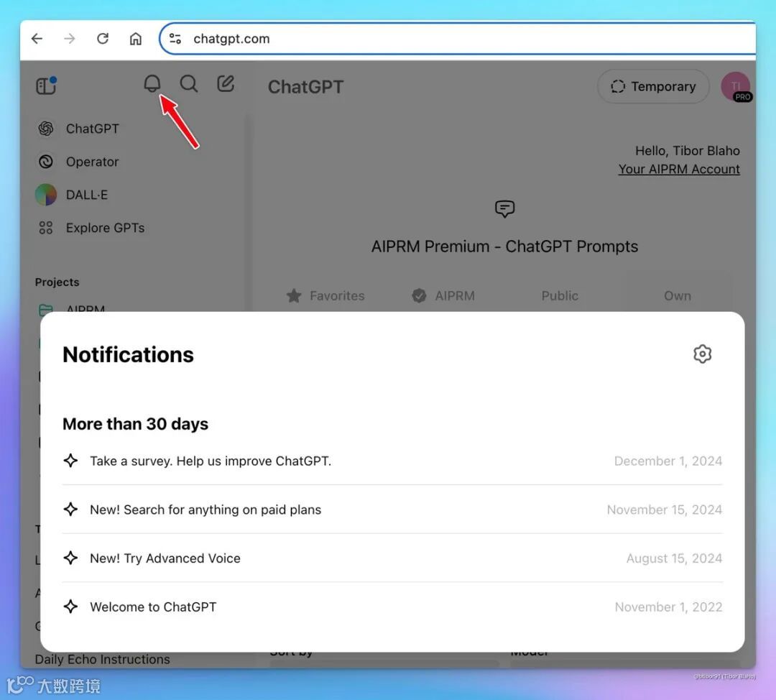The image size is (776, 700).
Task: Click the December 1, 2024 date
Action: click(x=668, y=461)
